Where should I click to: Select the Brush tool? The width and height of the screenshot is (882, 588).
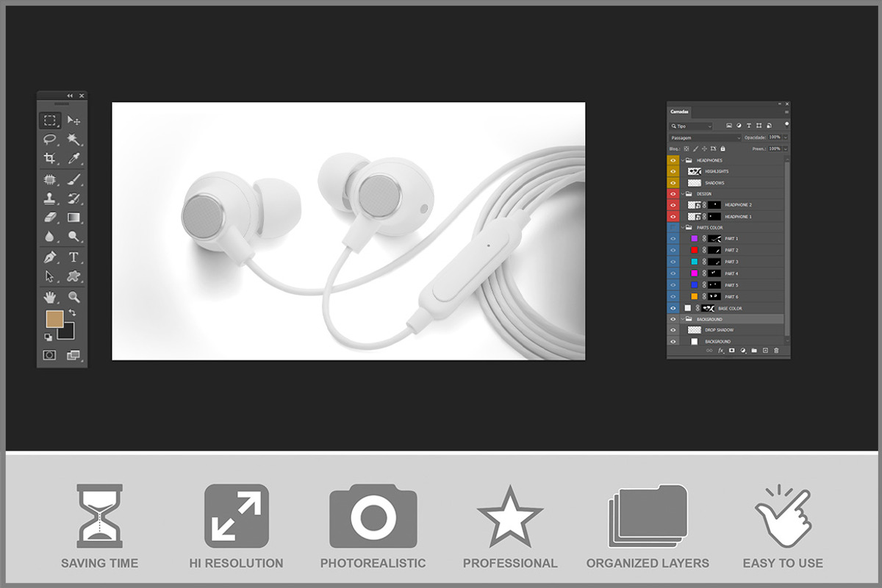point(73,179)
